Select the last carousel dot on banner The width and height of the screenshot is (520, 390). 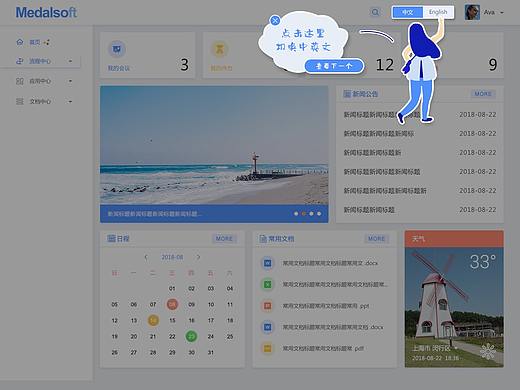point(319,214)
